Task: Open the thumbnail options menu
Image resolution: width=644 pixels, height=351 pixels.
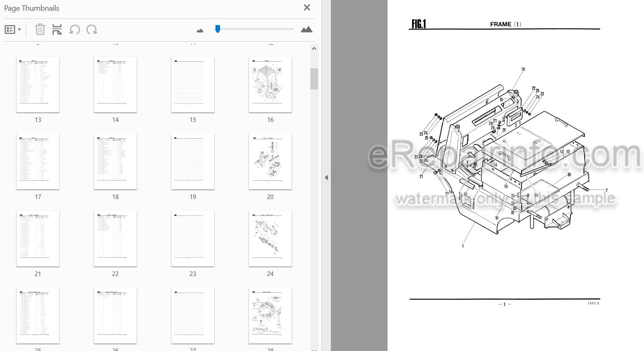Action: (x=13, y=30)
